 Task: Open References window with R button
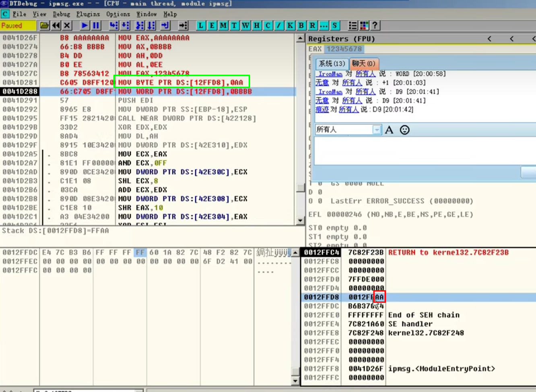click(x=312, y=25)
